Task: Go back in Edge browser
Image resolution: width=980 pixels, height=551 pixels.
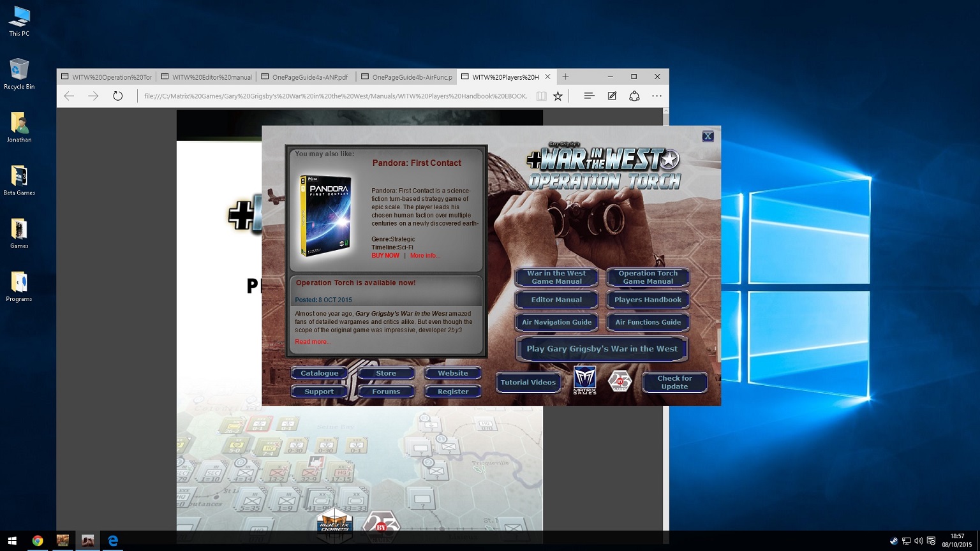Action: [69, 96]
